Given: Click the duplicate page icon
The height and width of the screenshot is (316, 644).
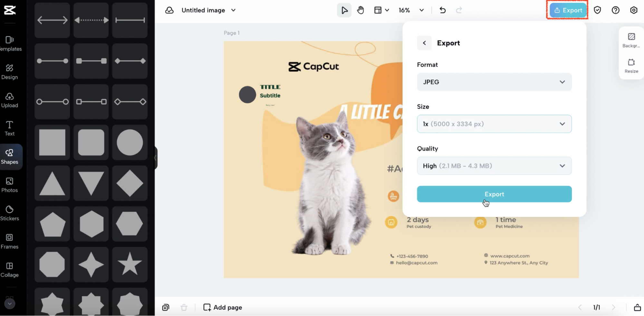Looking at the screenshot, I should [166, 307].
